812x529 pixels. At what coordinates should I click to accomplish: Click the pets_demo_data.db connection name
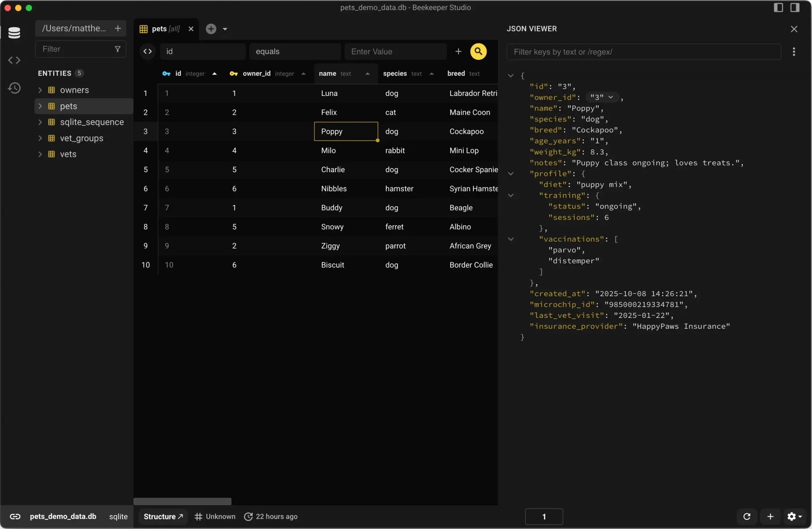[63, 517]
